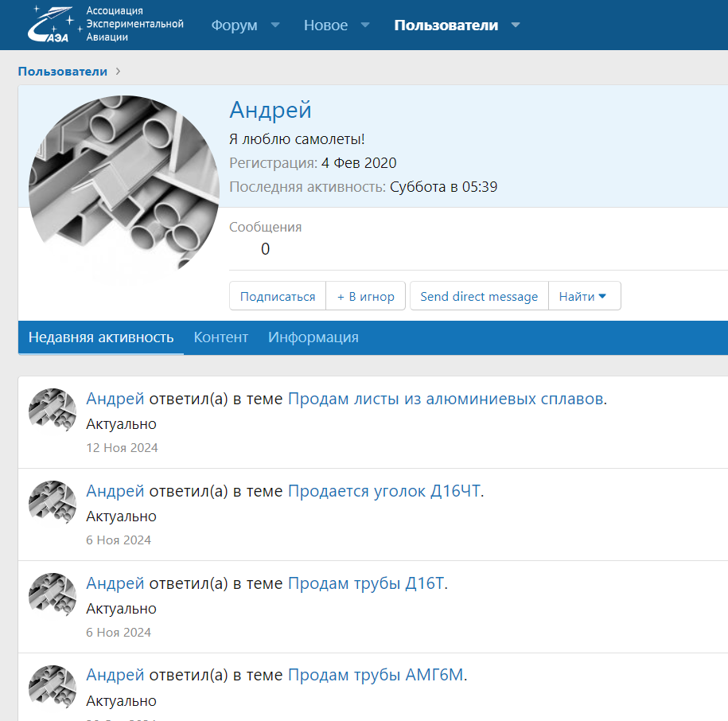Expand the Форум dropdown arrow
This screenshot has width=728, height=721.
click(x=275, y=25)
